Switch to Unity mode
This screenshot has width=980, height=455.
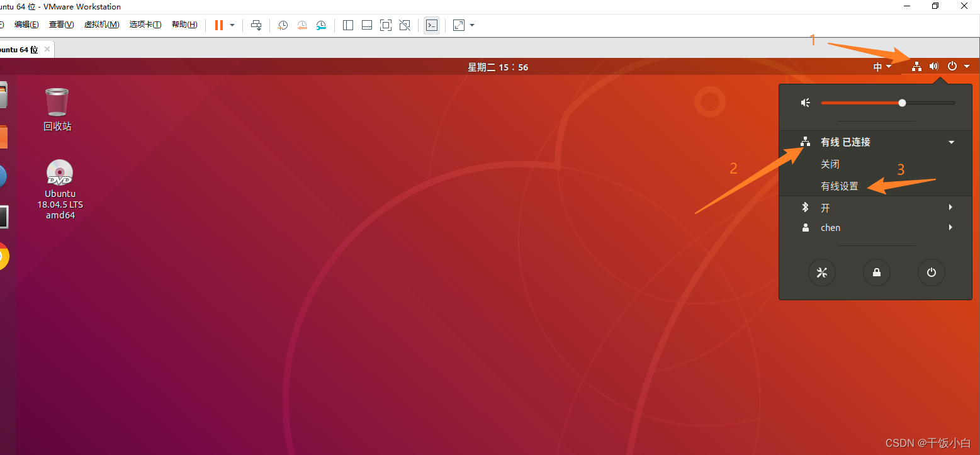tap(405, 25)
